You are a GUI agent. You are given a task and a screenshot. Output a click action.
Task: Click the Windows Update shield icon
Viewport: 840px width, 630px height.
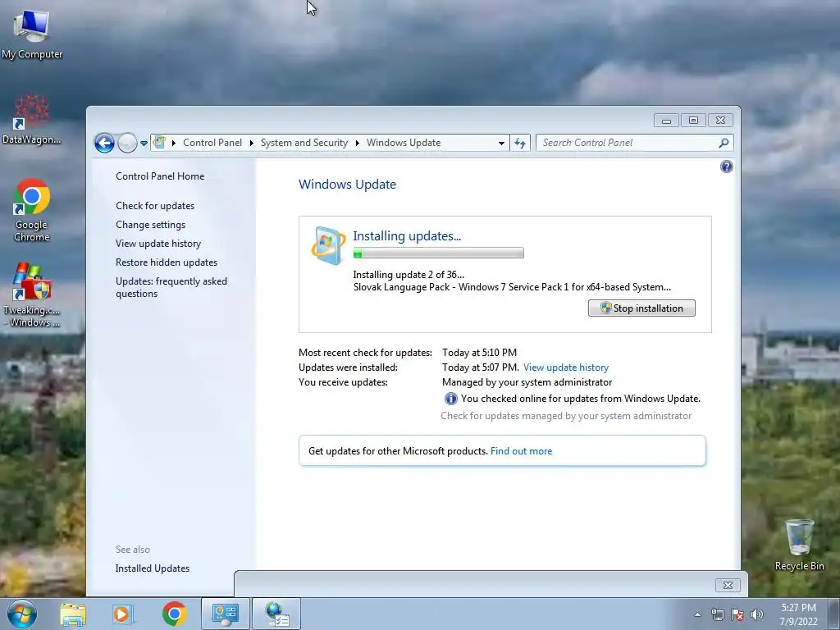[328, 245]
